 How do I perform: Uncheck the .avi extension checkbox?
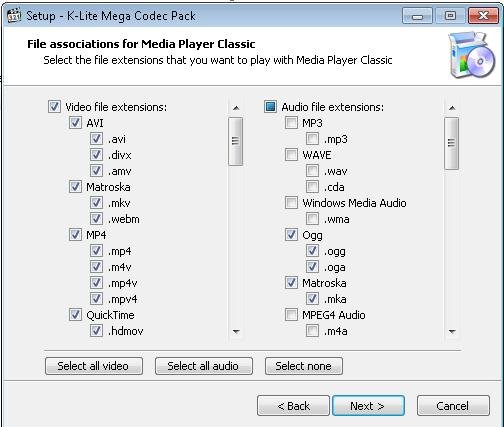pyautogui.click(x=96, y=139)
